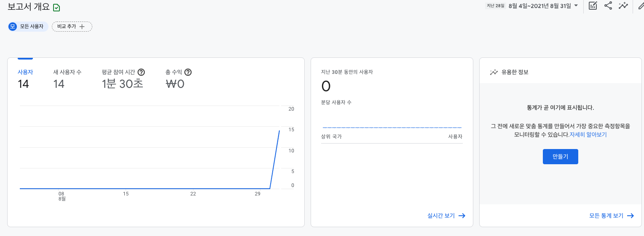Image resolution: width=644 pixels, height=236 pixels.
Task: Select the 새 사용자 수 metric tab
Action: pos(67,79)
